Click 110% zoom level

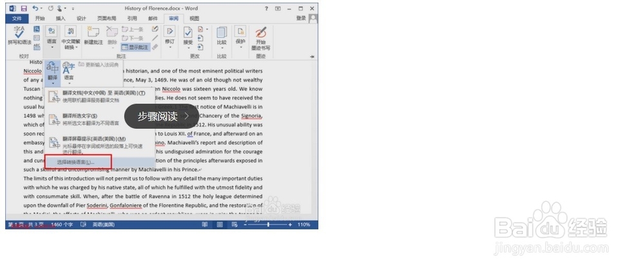coord(304,225)
